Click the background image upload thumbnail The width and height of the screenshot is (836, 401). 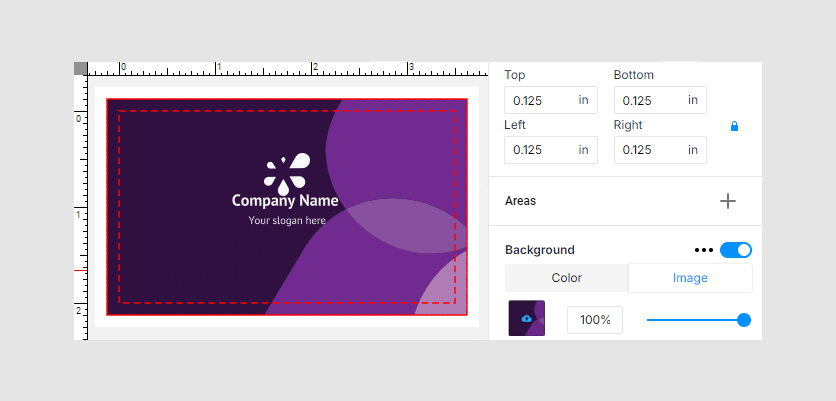(x=527, y=318)
